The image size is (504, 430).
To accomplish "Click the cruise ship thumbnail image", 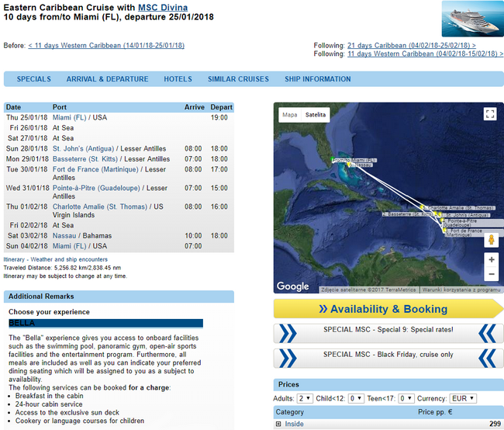I will [472, 19].
